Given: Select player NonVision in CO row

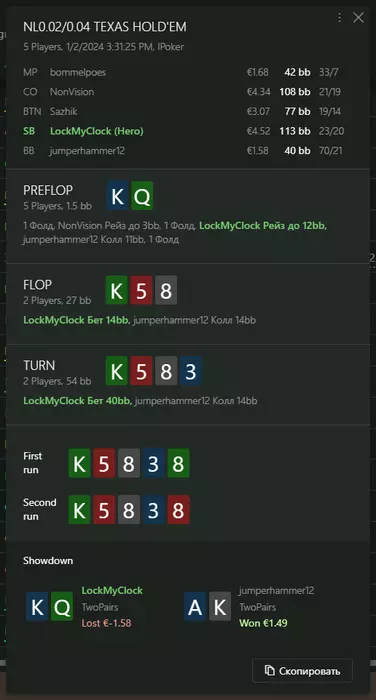Looking at the screenshot, I should [x=72, y=92].
